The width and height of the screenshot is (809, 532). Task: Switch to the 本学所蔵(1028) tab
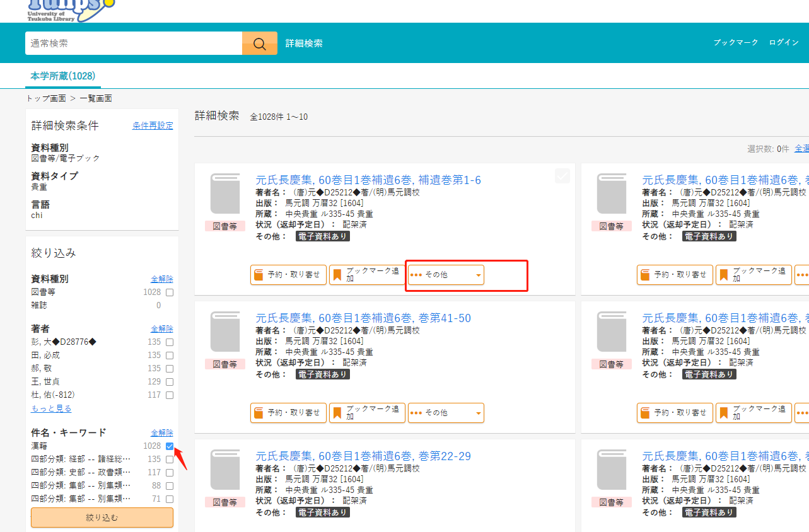pos(62,76)
